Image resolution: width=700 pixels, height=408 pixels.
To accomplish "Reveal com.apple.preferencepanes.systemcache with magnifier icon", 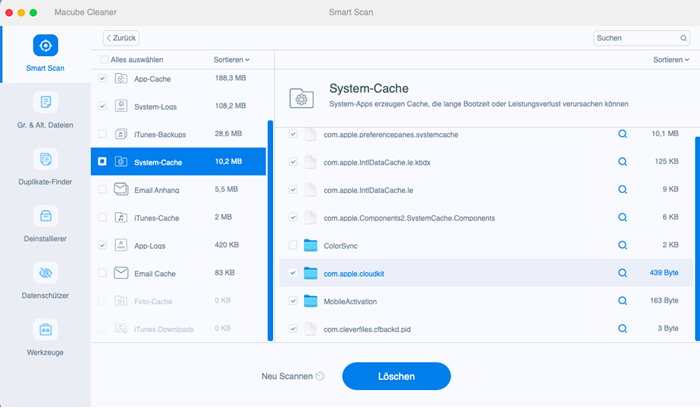I will pyautogui.click(x=622, y=134).
